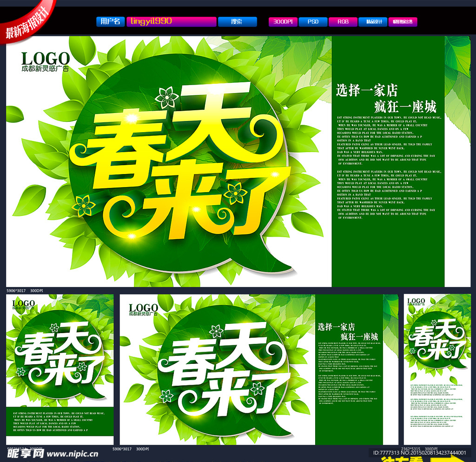Open the bottom-middle wide poster thumbnail
The height and width of the screenshot is (462, 476).
[259, 370]
